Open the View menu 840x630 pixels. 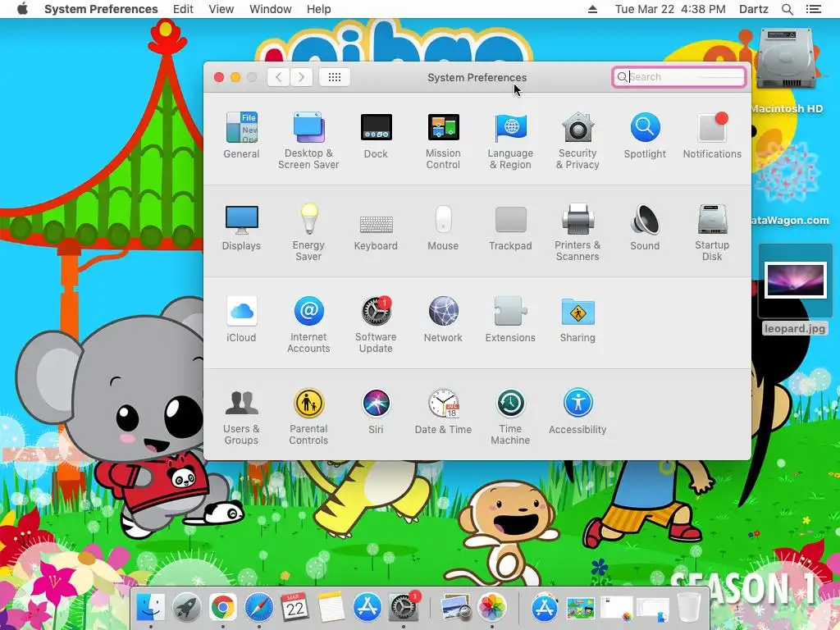coord(221,9)
